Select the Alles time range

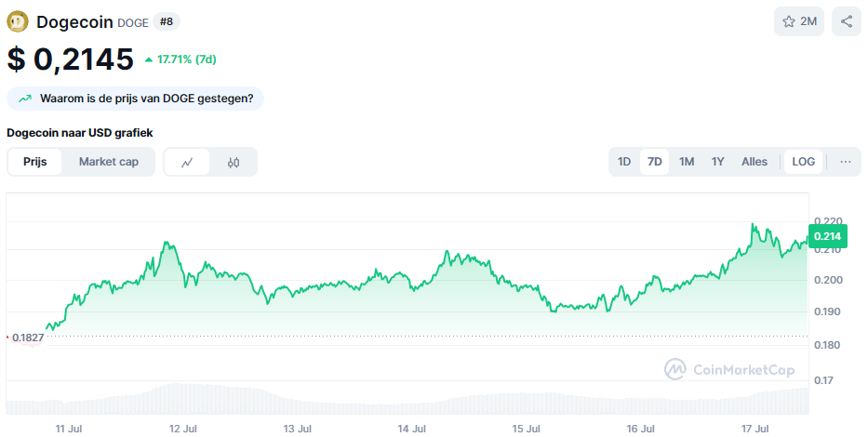coord(754,162)
